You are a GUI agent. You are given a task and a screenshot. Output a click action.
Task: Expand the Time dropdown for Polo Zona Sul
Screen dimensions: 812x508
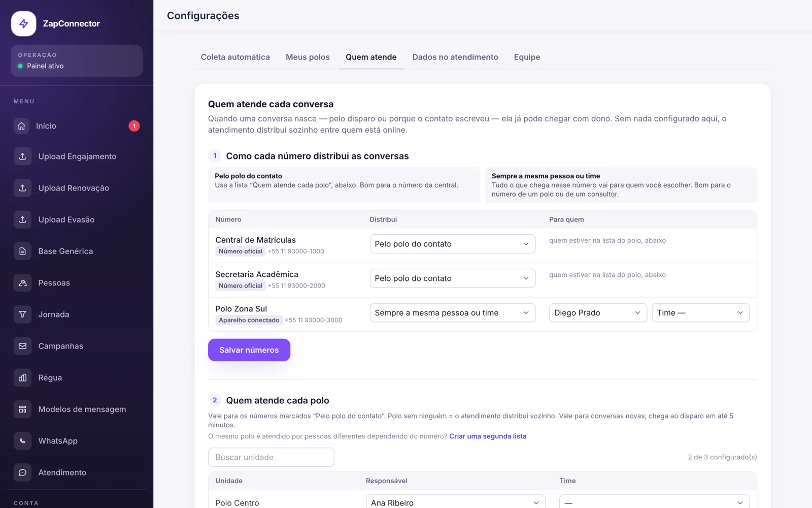[x=700, y=313]
